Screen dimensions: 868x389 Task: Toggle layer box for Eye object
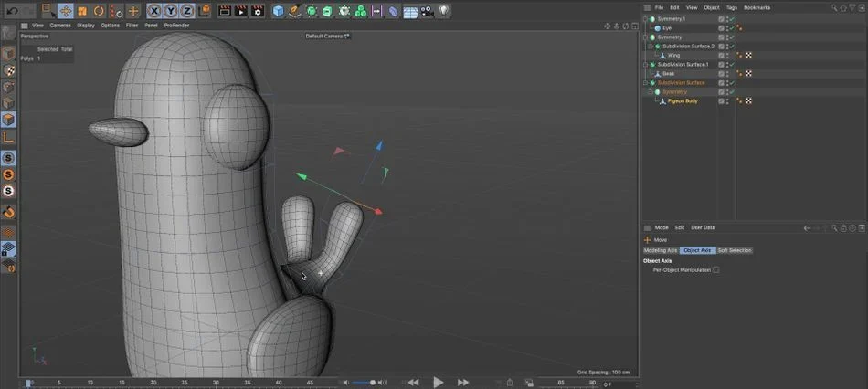(721, 28)
